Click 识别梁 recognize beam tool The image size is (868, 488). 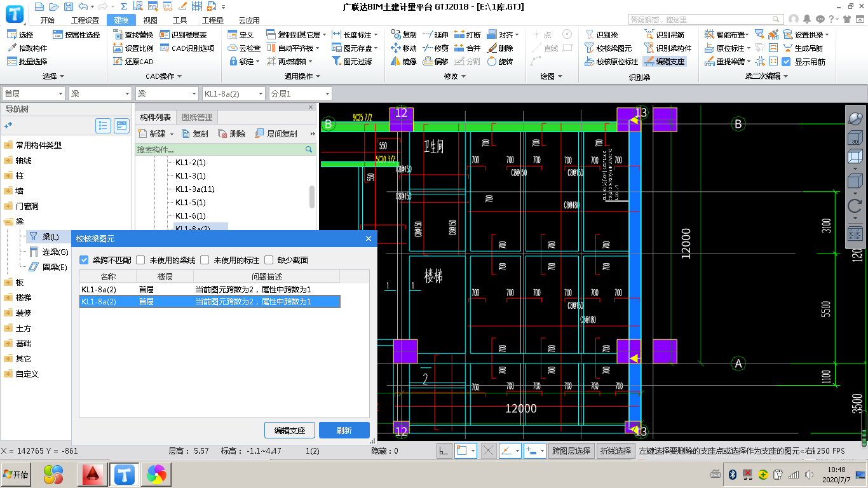pyautogui.click(x=601, y=35)
